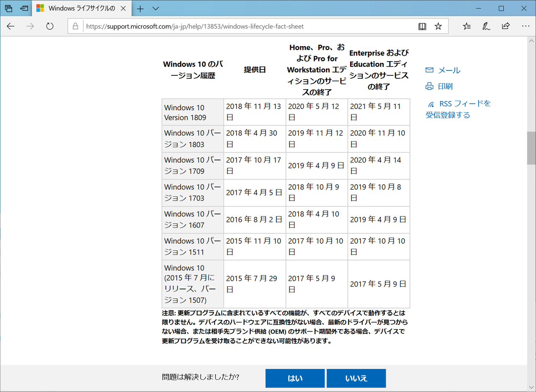Image resolution: width=536 pixels, height=392 pixels.
Task: Click the メール link
Action: point(449,70)
